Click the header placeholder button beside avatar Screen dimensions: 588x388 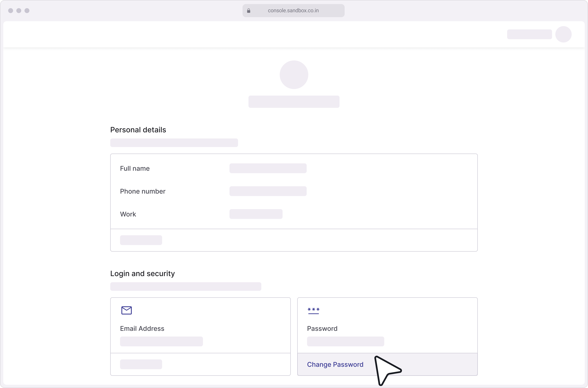[x=529, y=34]
